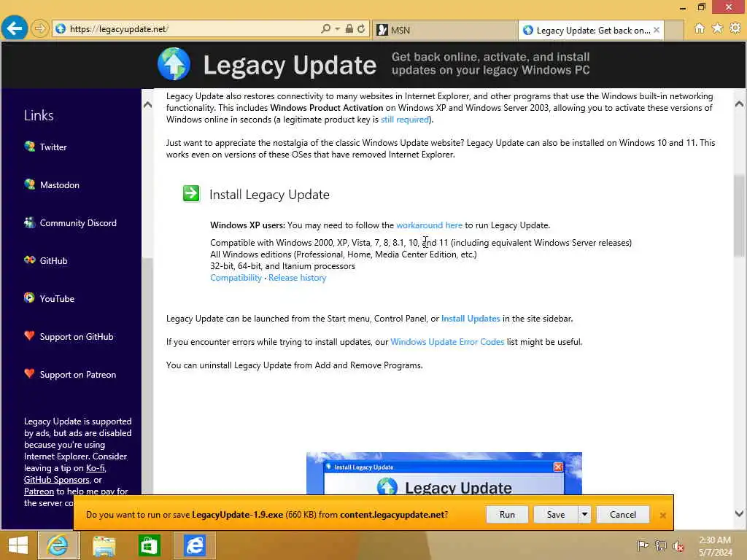This screenshot has width=747, height=560.
Task: Open the Ko-fi tip link
Action: click(96, 468)
